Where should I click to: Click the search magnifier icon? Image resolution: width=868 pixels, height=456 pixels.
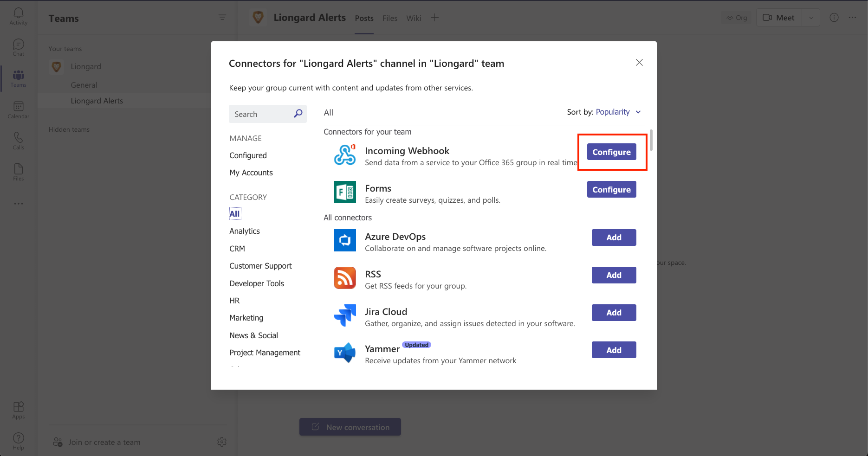coord(298,114)
